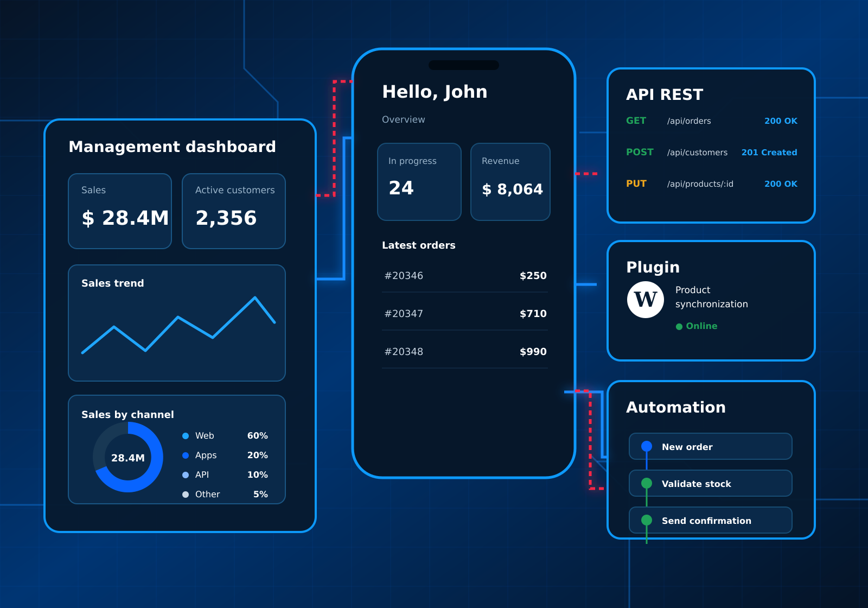Click the API channel legend dot

pyautogui.click(x=186, y=475)
